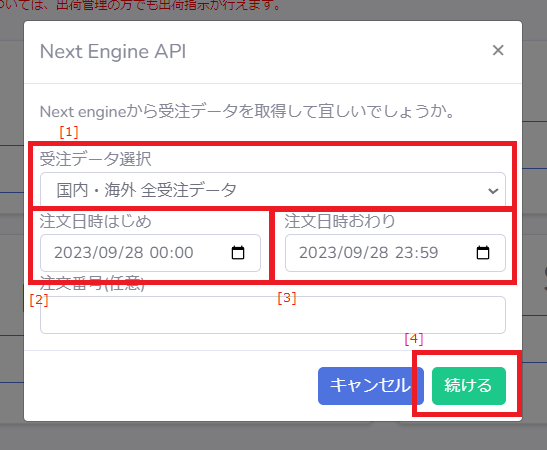Click the 注文番号(任意) text input
Screen dimensions: 547x450
(273, 315)
